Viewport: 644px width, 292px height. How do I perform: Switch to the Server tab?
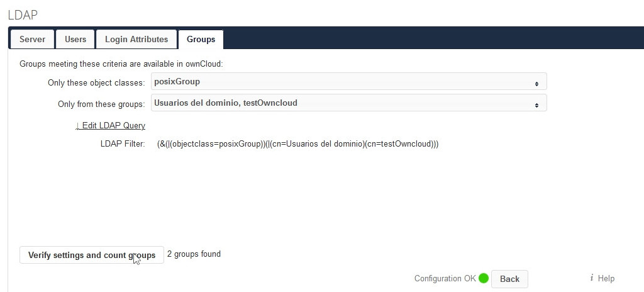[32, 39]
